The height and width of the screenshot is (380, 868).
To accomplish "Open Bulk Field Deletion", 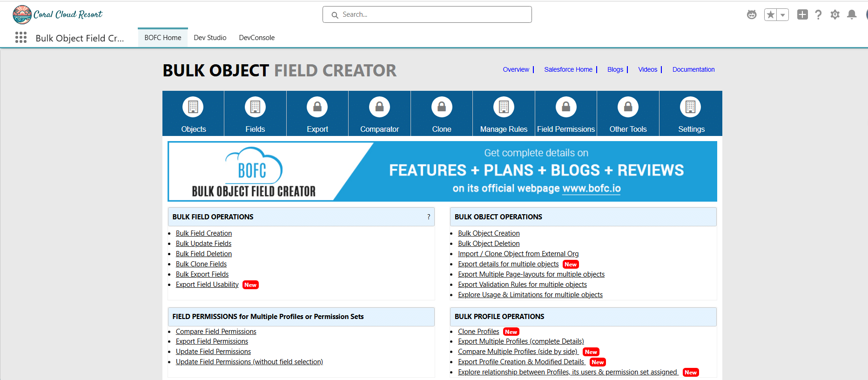I will 204,254.
